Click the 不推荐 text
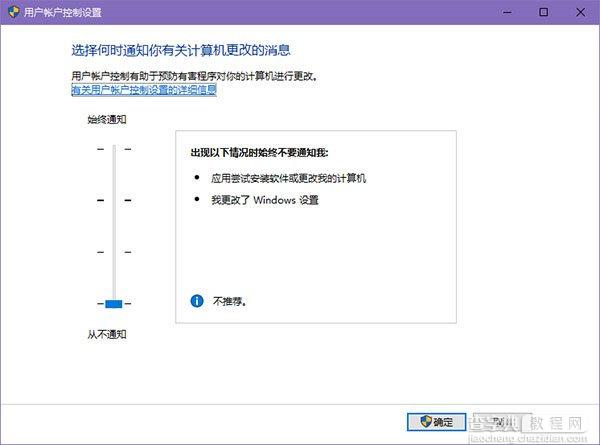Viewport: 600px width, 445px height. (x=230, y=302)
